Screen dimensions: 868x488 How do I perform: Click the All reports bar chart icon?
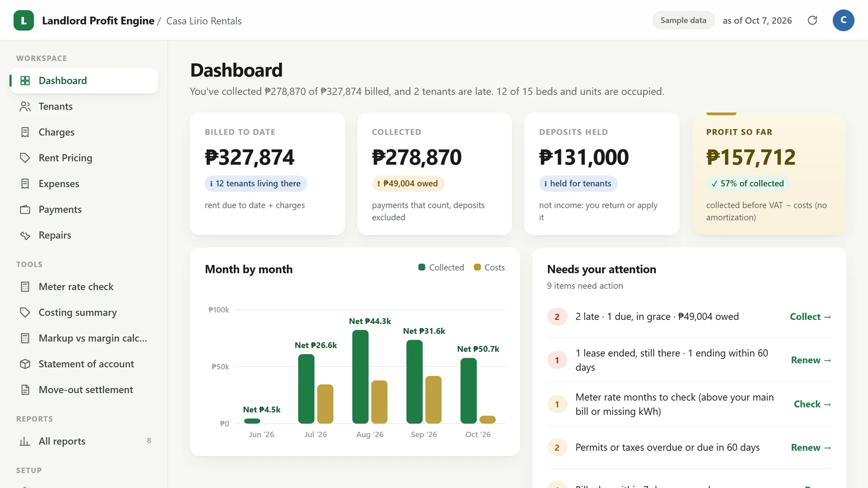coord(25,441)
